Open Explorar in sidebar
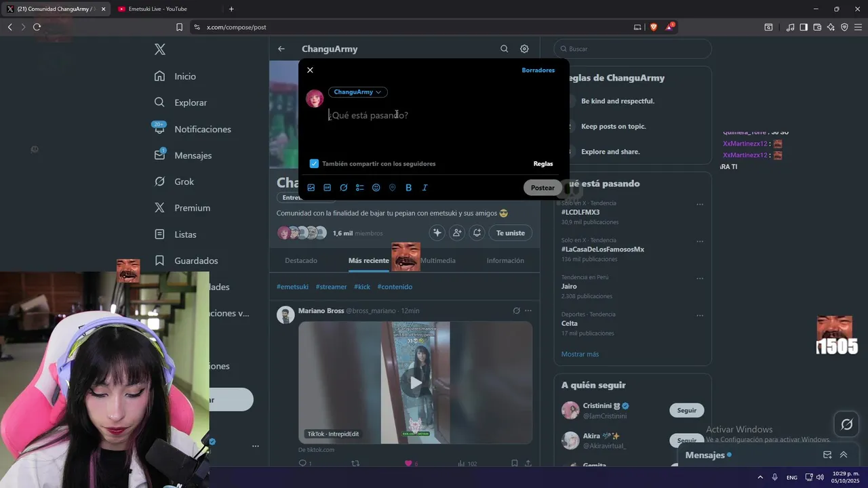The height and width of the screenshot is (488, 868). click(181, 102)
